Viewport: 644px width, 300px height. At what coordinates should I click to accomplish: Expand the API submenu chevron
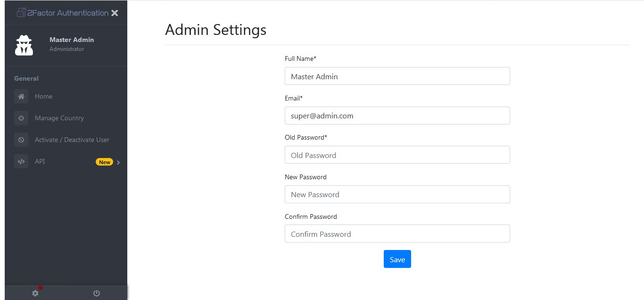click(118, 163)
